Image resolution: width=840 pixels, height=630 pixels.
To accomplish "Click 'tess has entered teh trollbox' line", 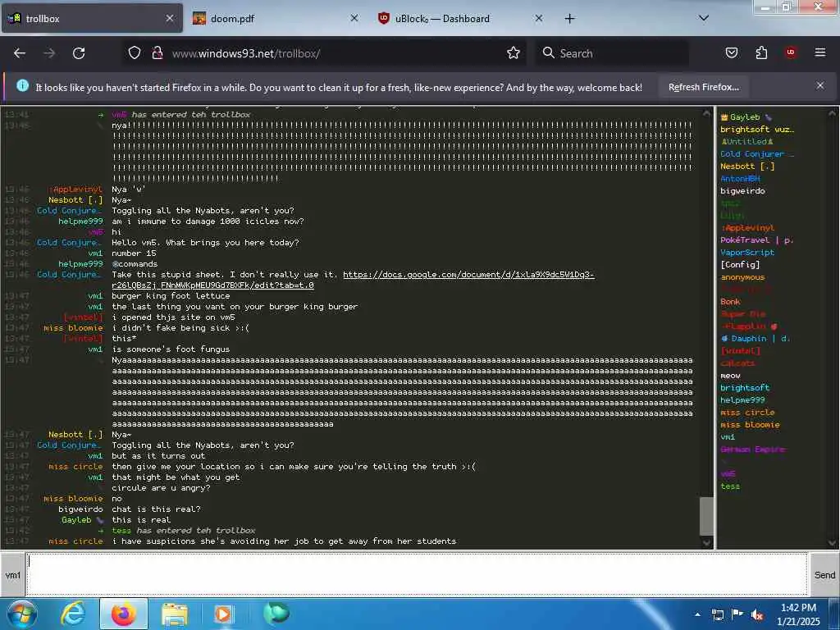I will [x=183, y=531].
